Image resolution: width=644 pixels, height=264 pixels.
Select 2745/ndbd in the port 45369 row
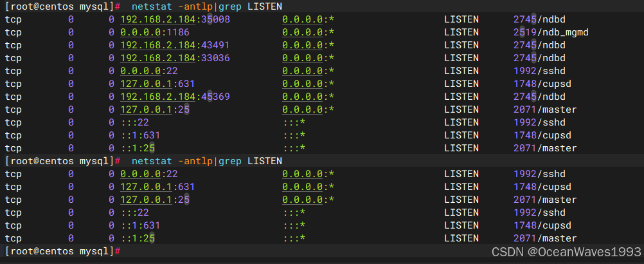coord(539,97)
